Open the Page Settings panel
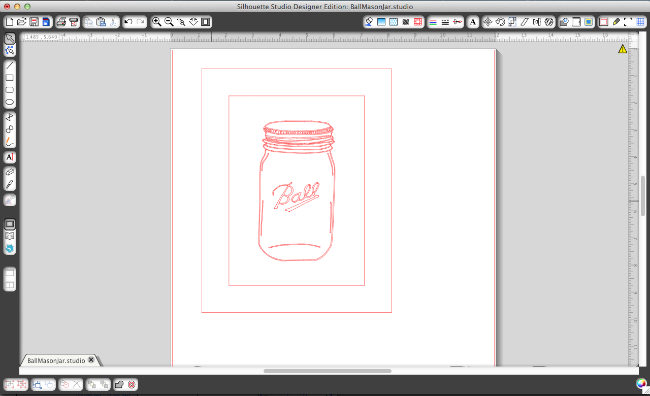This screenshot has height=396, width=650. [604, 22]
